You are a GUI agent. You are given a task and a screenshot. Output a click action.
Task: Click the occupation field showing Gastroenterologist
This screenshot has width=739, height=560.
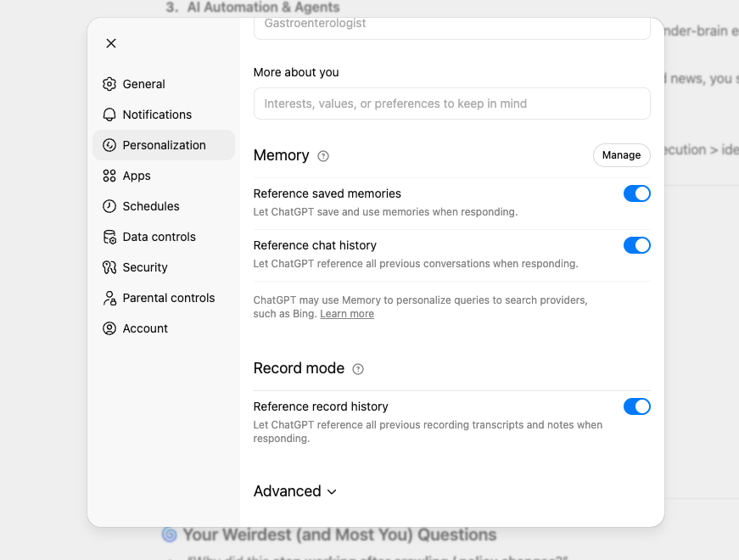point(452,27)
